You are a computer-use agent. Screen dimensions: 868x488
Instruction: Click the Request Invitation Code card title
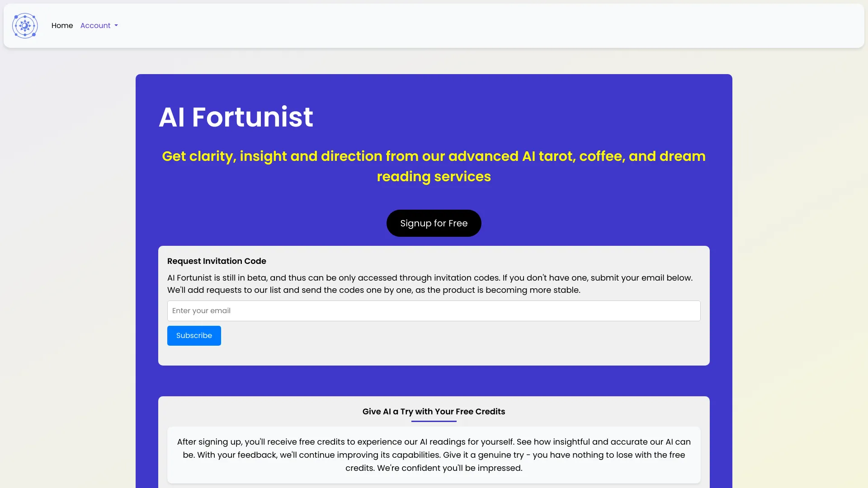(217, 261)
